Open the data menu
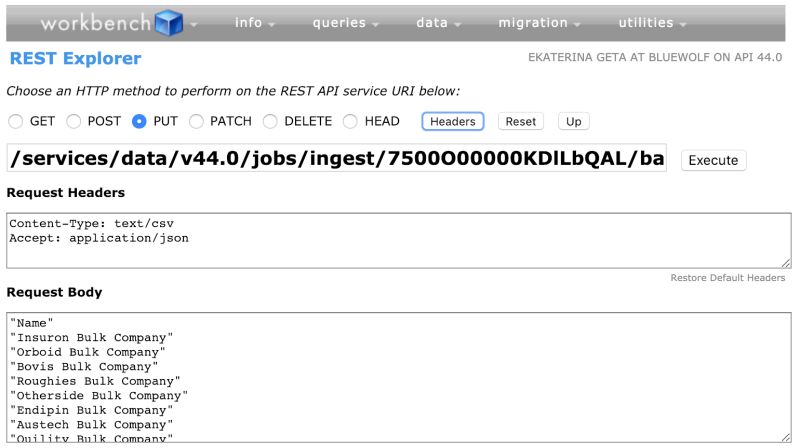The image size is (800, 448). (x=438, y=23)
